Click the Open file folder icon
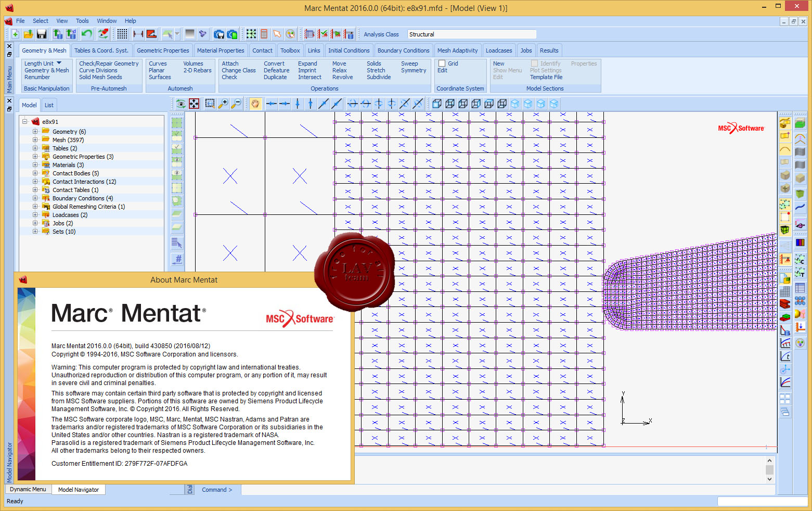The image size is (812, 511). 28,34
